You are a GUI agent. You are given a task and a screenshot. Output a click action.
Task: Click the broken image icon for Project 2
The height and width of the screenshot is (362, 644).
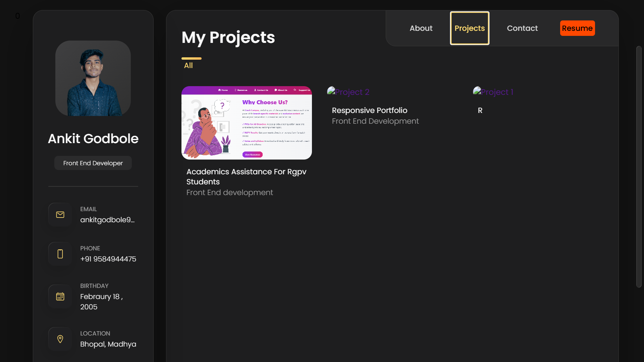(331, 90)
